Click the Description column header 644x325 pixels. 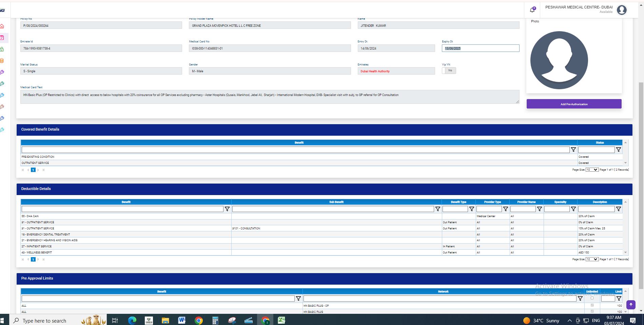[600, 202]
